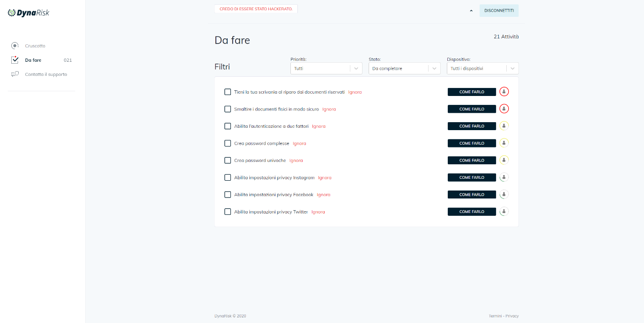This screenshot has height=323, width=644.
Task: Click user icon for password univoche row
Action: click(504, 160)
